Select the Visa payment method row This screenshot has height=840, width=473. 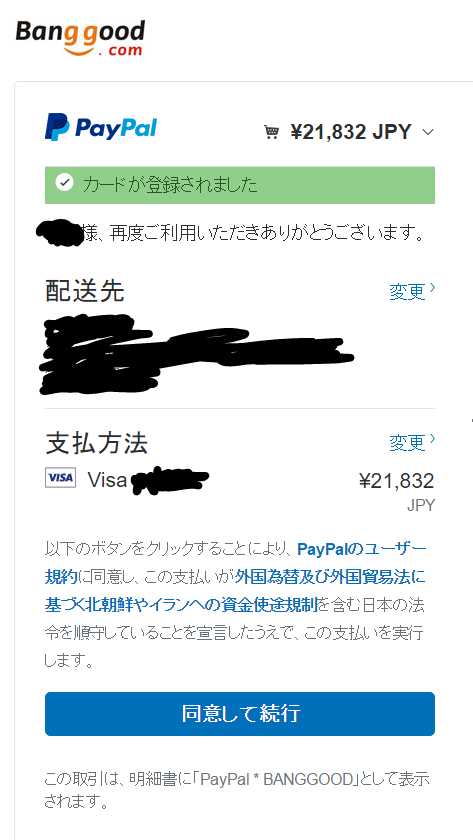(x=240, y=481)
